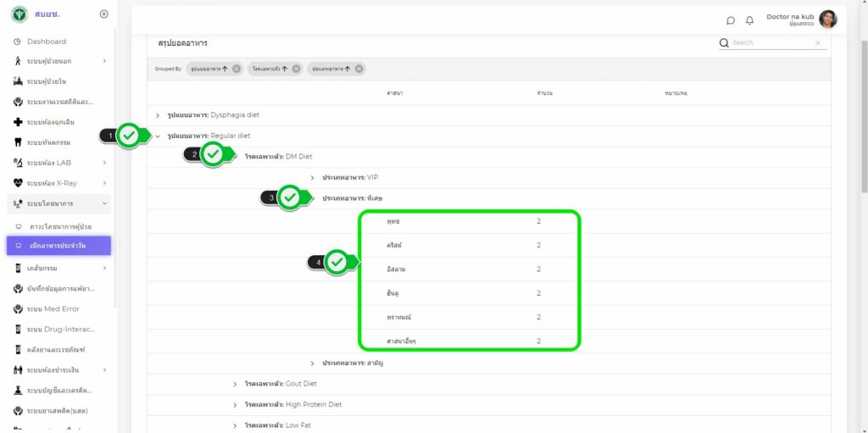Expand the Gout Diet group row

click(235, 384)
